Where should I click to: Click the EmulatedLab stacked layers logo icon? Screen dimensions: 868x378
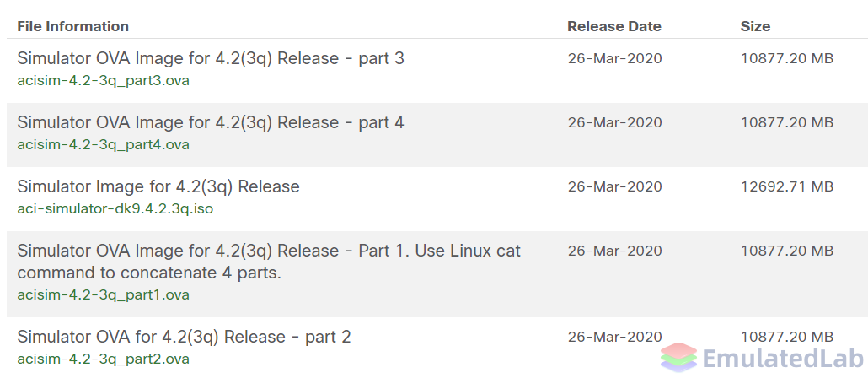coord(678,357)
